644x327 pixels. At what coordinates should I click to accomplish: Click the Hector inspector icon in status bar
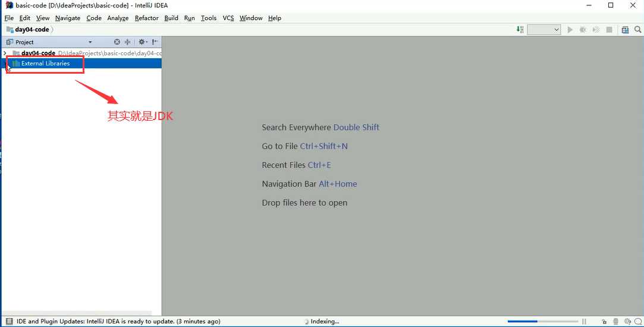tap(615, 321)
